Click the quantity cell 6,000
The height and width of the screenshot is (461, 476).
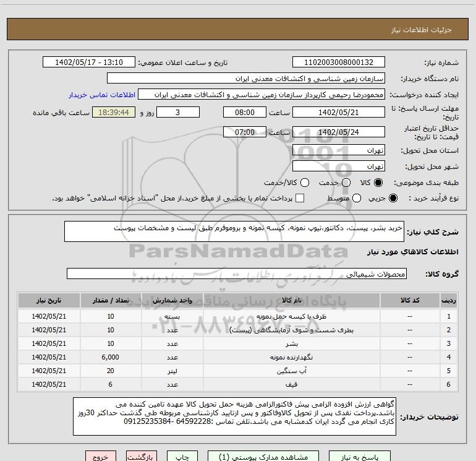pos(111,357)
